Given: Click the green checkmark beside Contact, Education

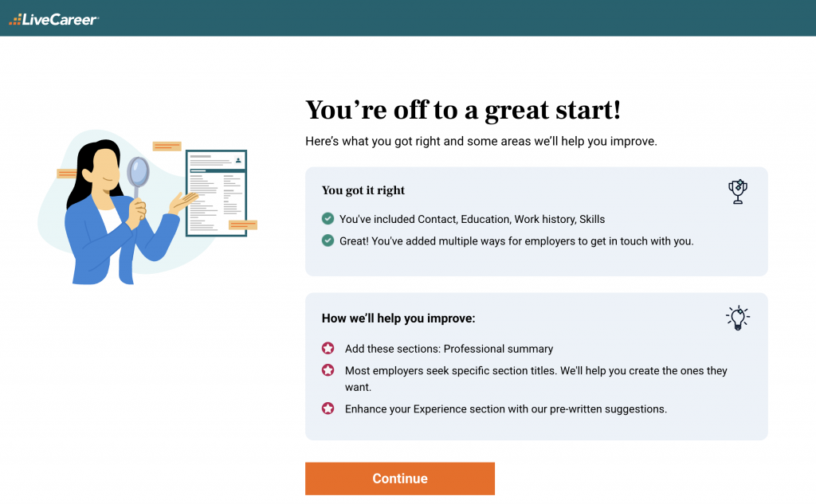Looking at the screenshot, I should [x=328, y=219].
